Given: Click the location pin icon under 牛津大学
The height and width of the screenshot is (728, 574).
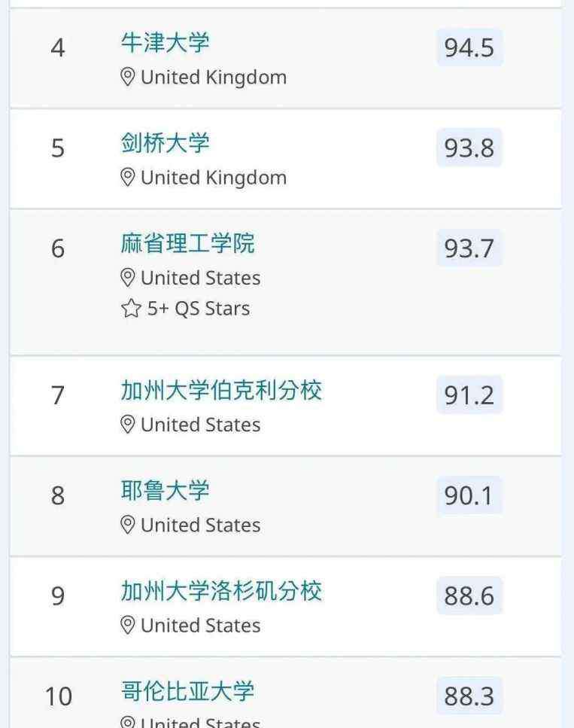Looking at the screenshot, I should [x=128, y=77].
